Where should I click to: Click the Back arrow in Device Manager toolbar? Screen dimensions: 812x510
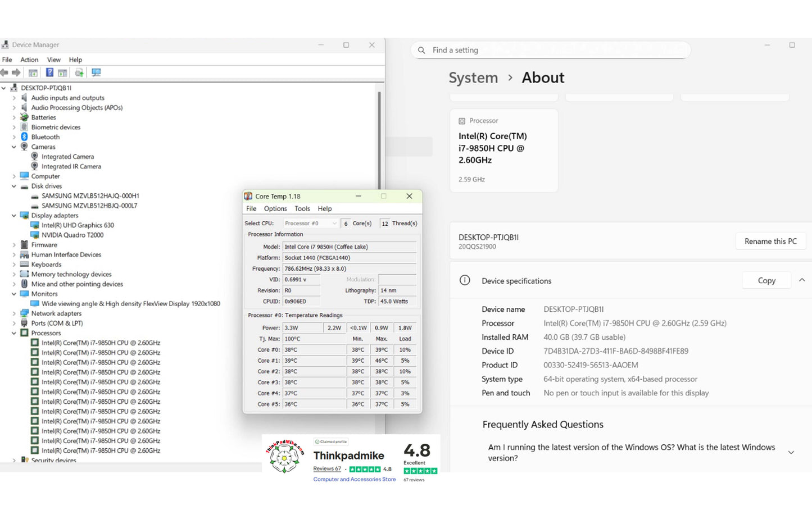point(4,72)
